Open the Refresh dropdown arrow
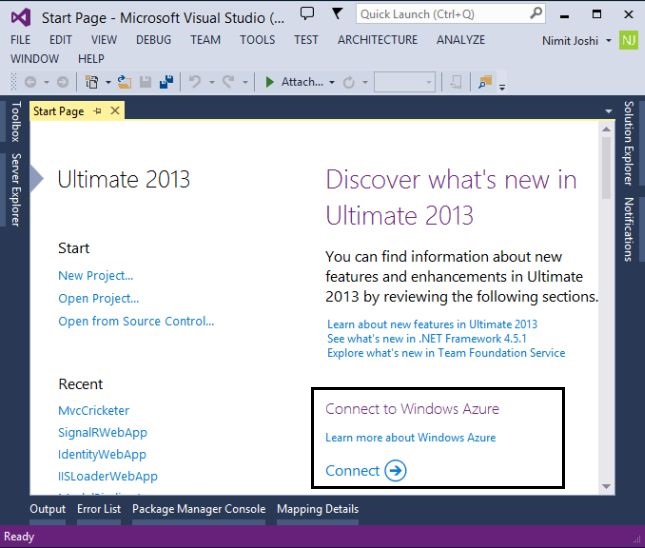645x548 pixels. pos(365,82)
